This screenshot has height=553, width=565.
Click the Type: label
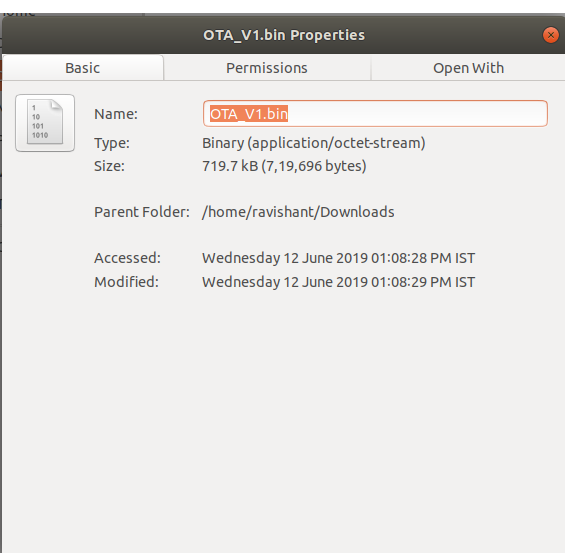(112, 143)
